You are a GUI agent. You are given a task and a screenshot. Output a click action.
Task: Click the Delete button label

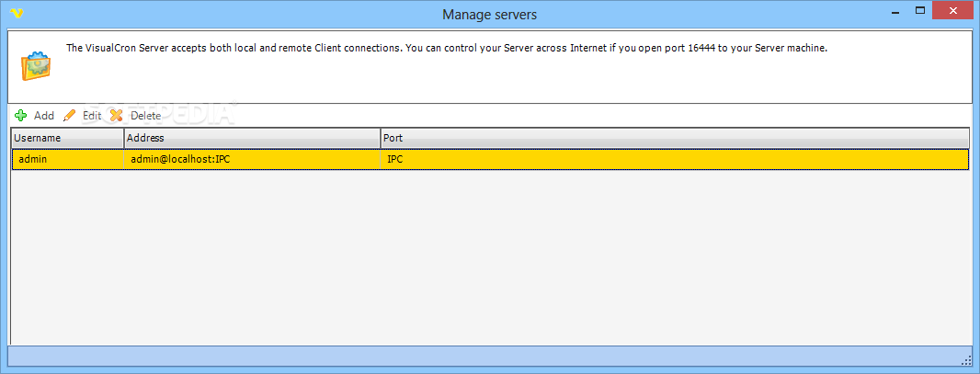tap(145, 116)
